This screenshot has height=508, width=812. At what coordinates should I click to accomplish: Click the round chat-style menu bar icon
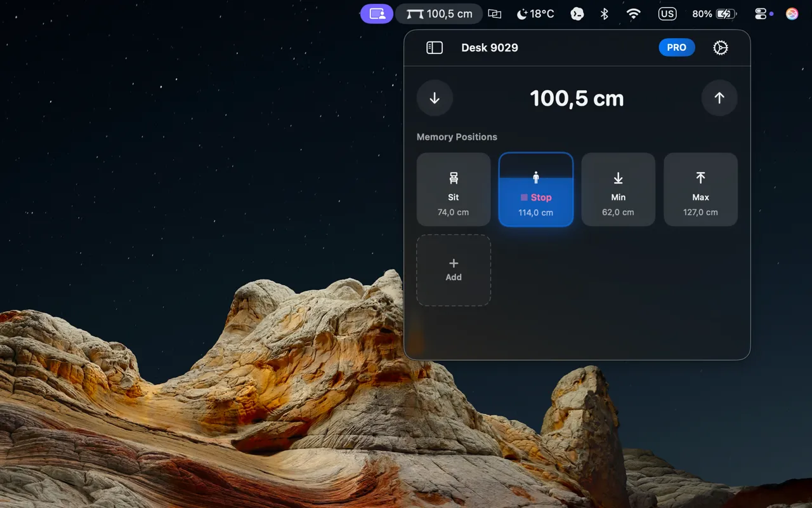577,14
